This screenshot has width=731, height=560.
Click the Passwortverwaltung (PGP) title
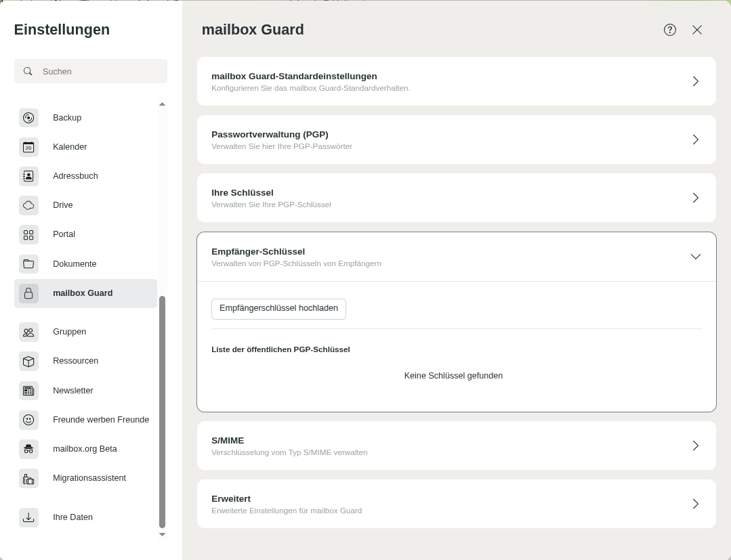pos(270,135)
